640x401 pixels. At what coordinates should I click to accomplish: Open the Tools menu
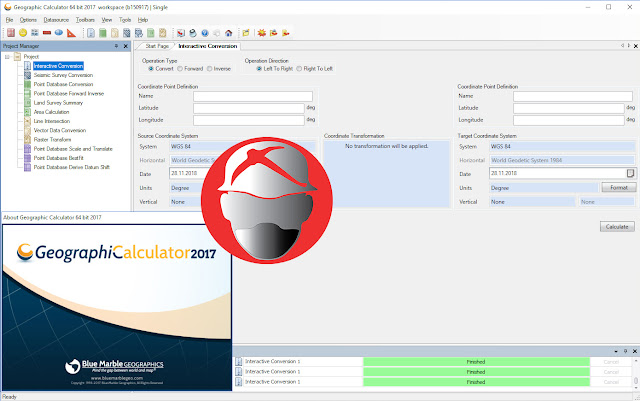click(125, 20)
